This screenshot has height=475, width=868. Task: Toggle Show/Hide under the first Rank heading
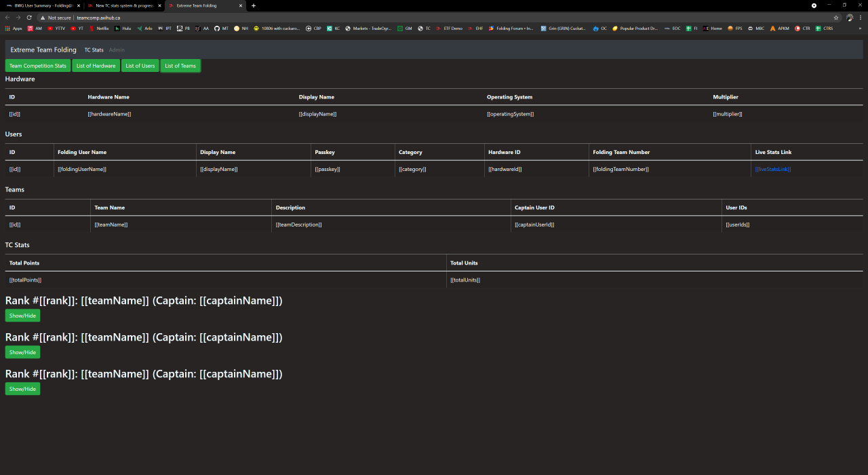coord(22,316)
